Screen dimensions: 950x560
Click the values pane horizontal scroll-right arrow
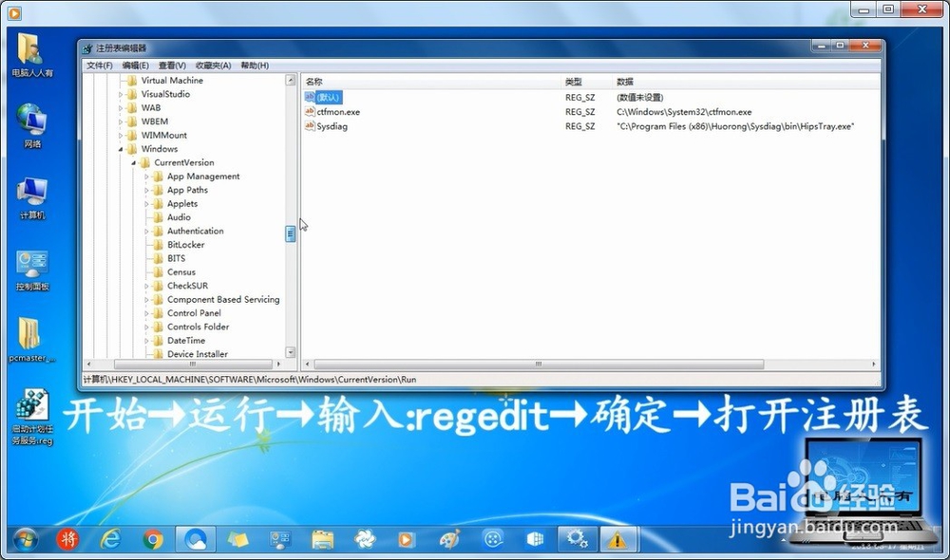point(874,364)
